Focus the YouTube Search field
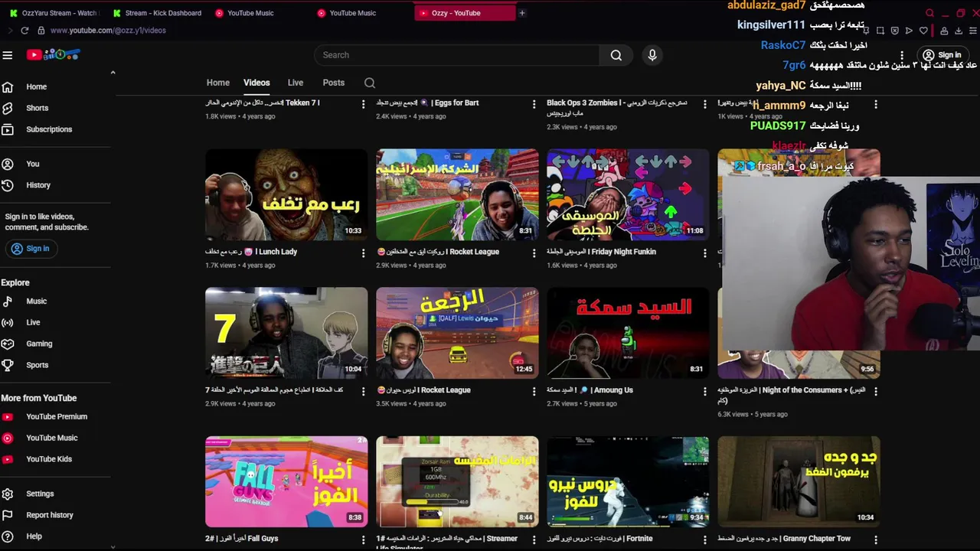This screenshot has height=551, width=980. click(457, 55)
